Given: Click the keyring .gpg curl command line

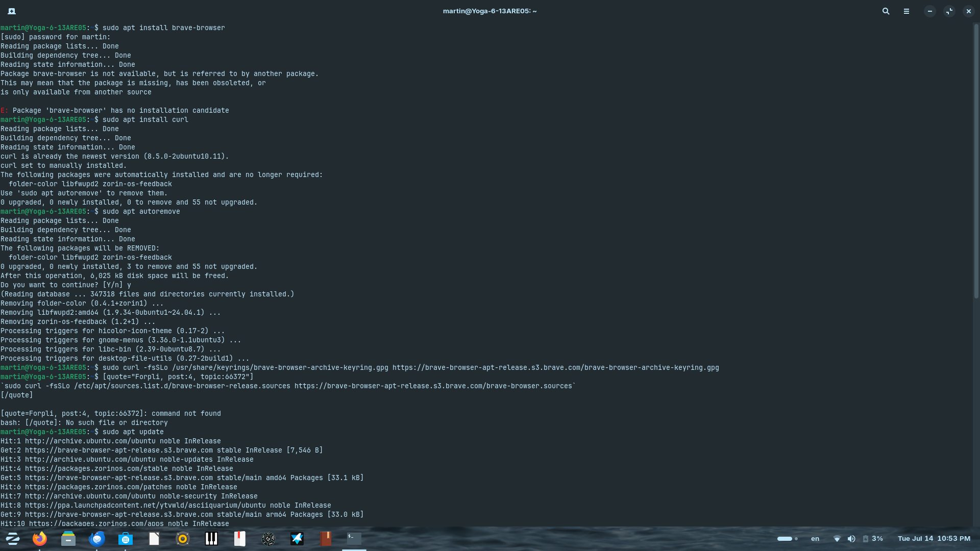Looking at the screenshot, I should (x=410, y=367).
